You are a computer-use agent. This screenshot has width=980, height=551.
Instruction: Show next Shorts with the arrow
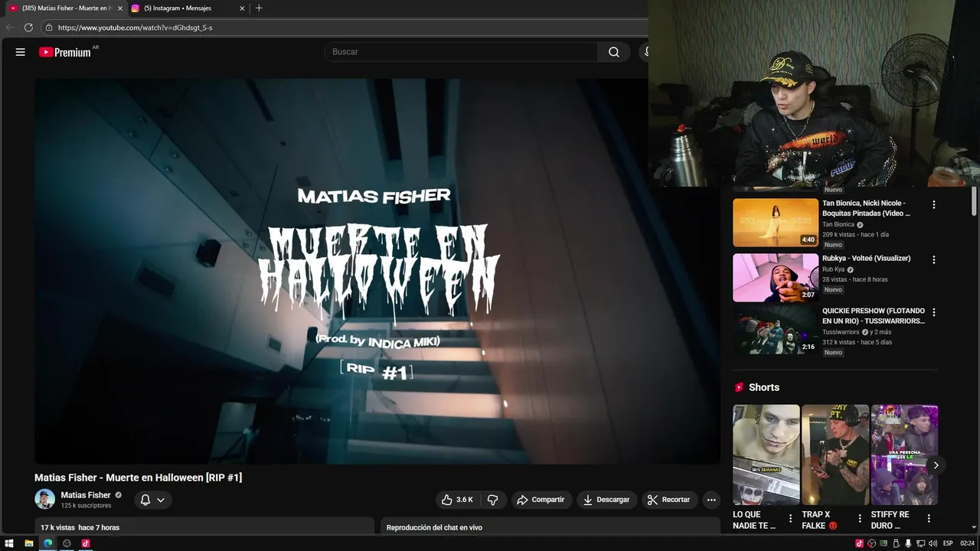[x=936, y=465]
